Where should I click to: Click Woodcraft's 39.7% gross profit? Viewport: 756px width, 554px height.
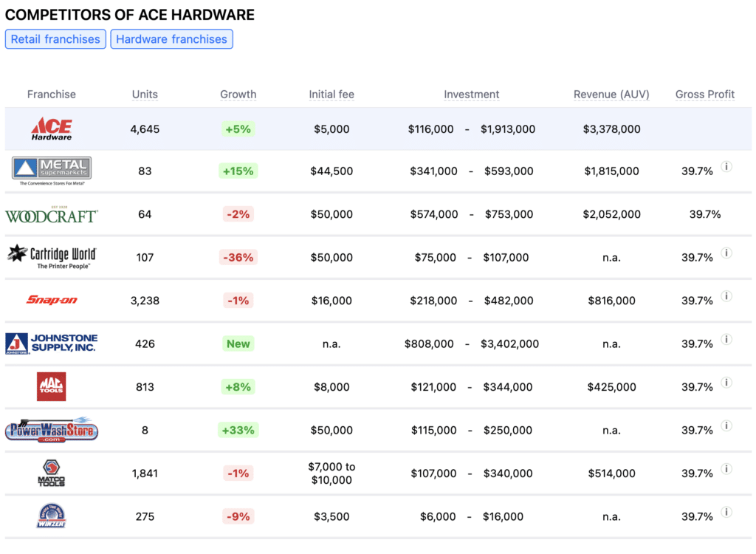pyautogui.click(x=705, y=214)
